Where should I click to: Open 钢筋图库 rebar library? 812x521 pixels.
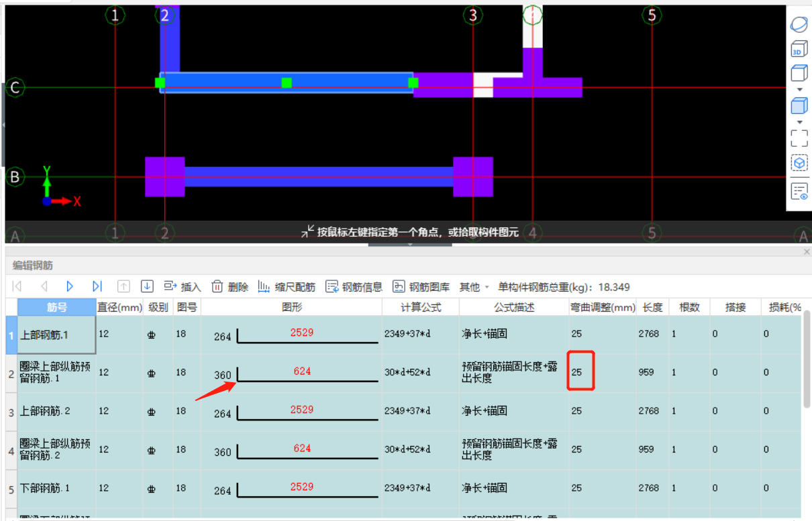(421, 286)
